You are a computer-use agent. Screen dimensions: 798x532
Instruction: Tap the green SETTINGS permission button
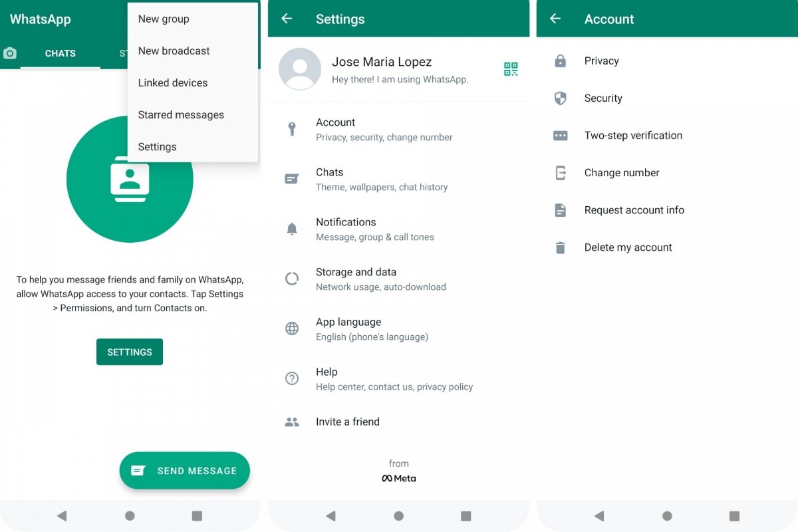pyautogui.click(x=130, y=352)
